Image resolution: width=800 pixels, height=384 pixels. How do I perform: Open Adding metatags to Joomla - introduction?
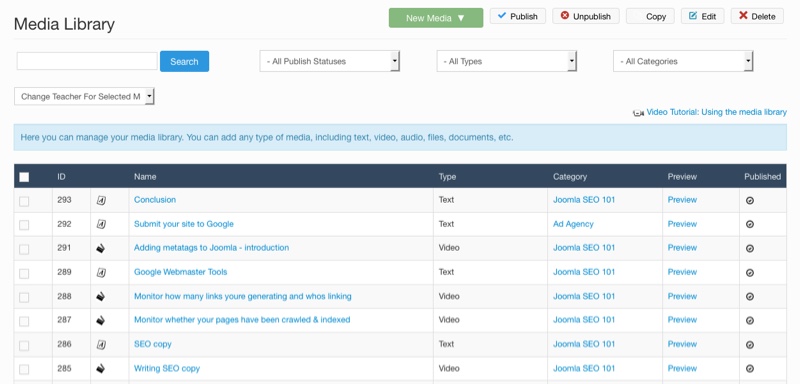[211, 248]
